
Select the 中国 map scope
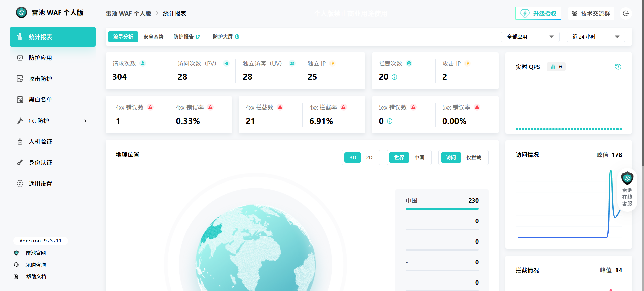pyautogui.click(x=419, y=157)
